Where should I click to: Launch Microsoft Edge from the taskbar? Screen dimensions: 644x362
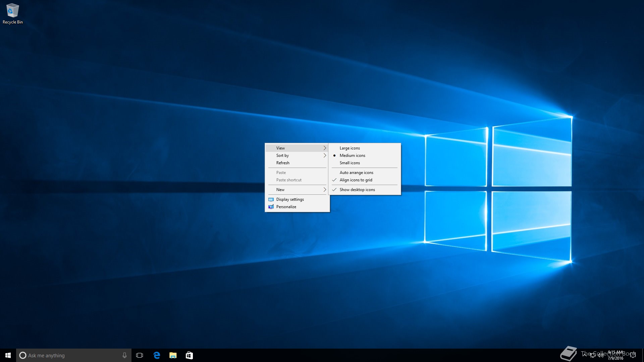157,355
